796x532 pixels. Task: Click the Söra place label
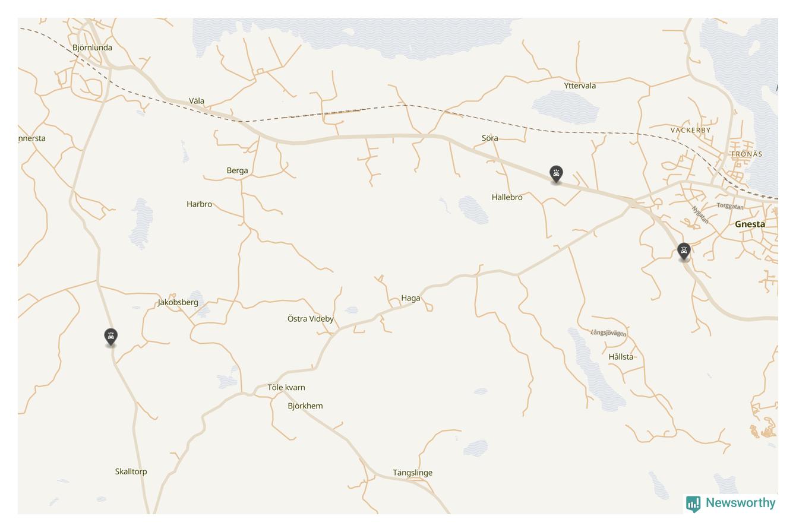point(489,138)
